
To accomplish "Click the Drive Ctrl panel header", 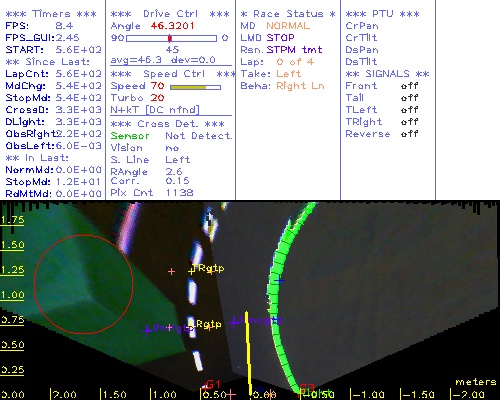I will (x=170, y=14).
